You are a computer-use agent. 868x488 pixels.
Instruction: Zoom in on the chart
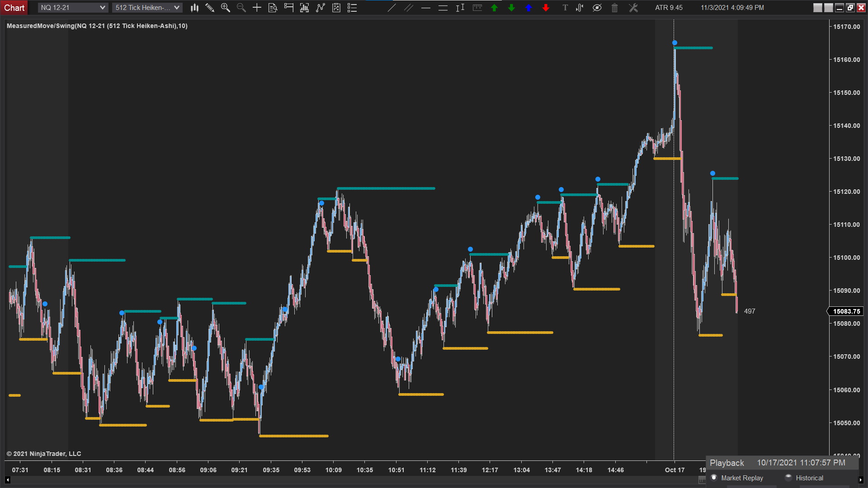226,8
